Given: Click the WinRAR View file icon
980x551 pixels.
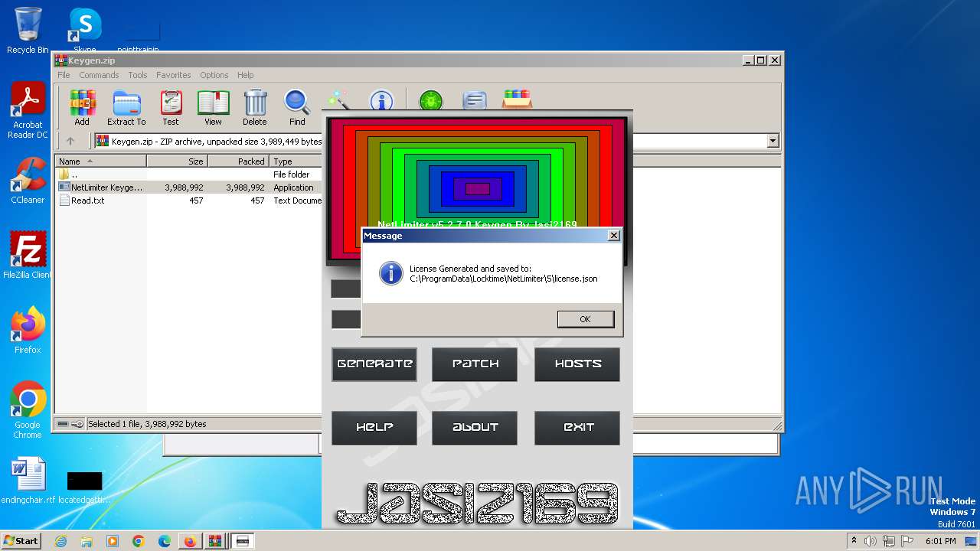Looking at the screenshot, I should click(213, 108).
